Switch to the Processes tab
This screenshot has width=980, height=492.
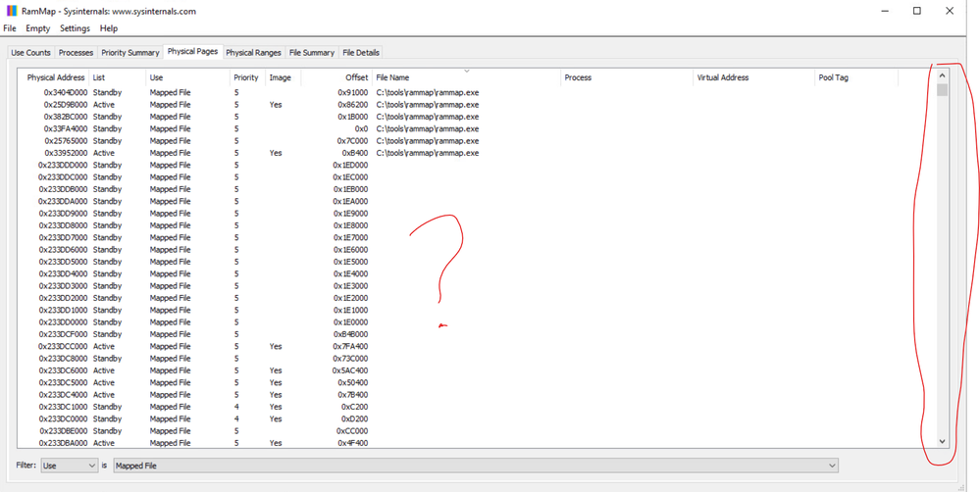(76, 53)
